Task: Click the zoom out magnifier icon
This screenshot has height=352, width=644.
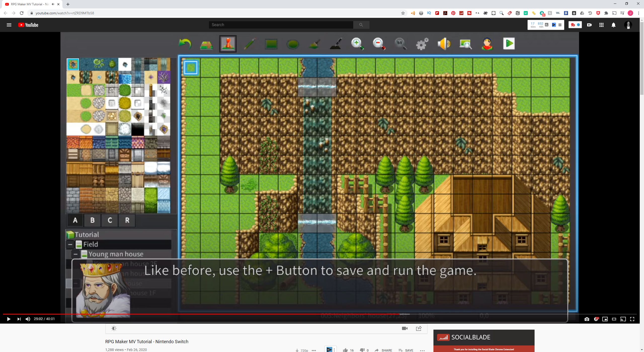Action: click(379, 44)
